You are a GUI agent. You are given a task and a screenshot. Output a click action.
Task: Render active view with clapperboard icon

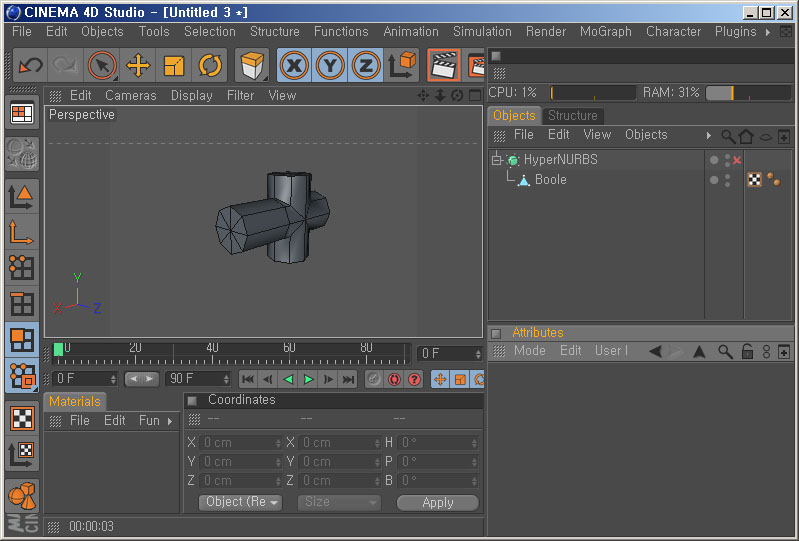[x=444, y=65]
